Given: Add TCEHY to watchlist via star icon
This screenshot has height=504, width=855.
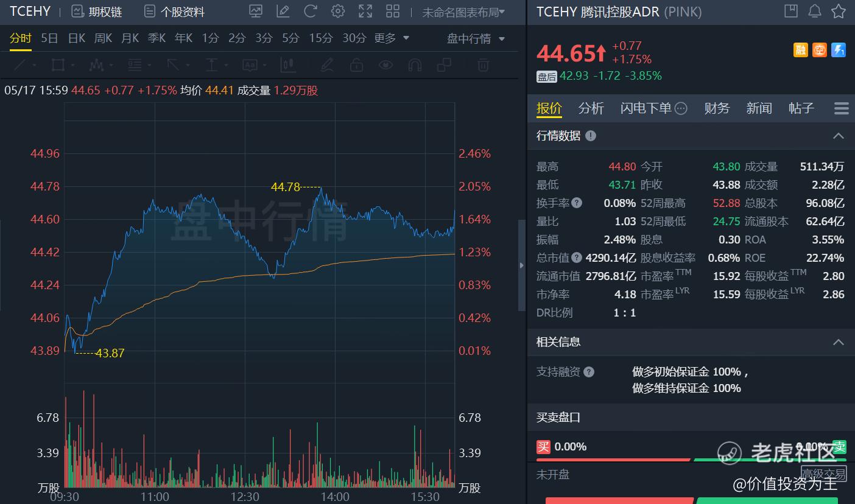Looking at the screenshot, I should pyautogui.click(x=839, y=11).
